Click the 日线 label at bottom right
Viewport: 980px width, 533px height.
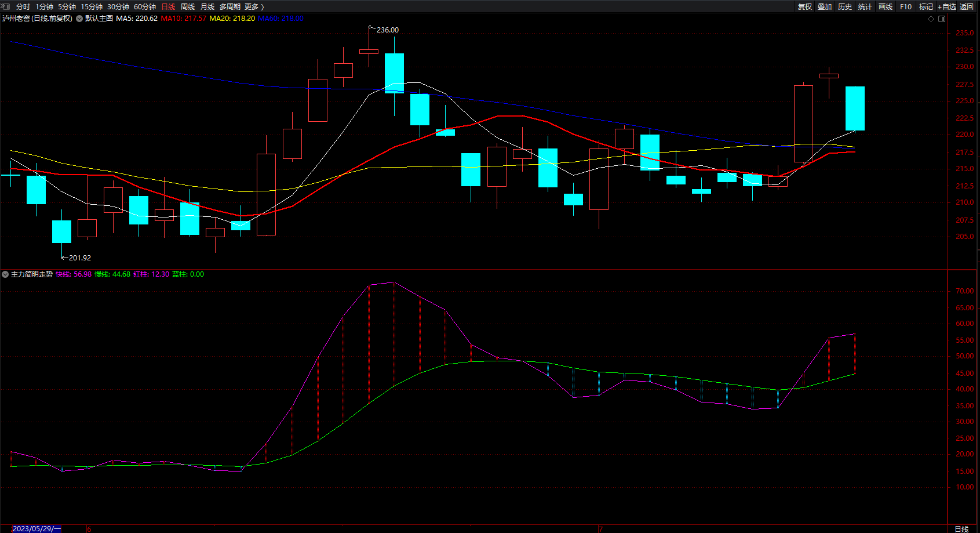(x=961, y=529)
